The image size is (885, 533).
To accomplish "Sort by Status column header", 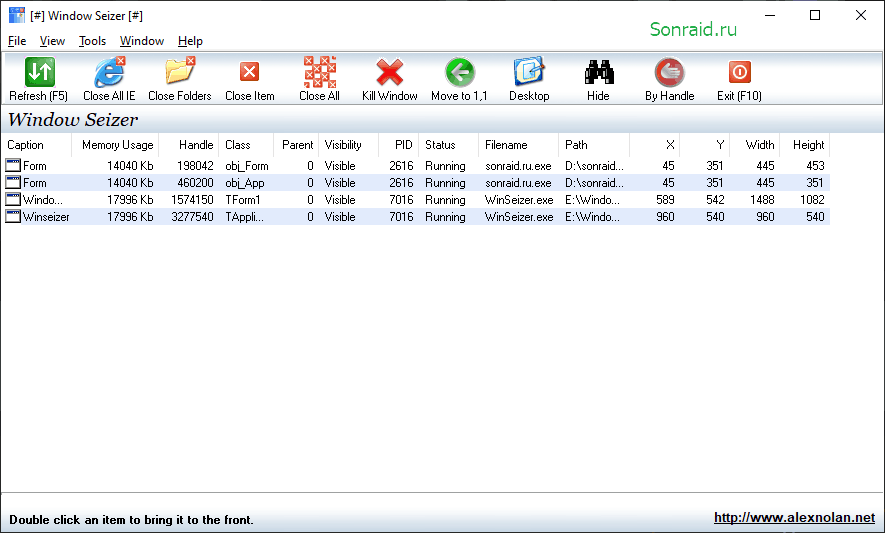I will click(449, 145).
